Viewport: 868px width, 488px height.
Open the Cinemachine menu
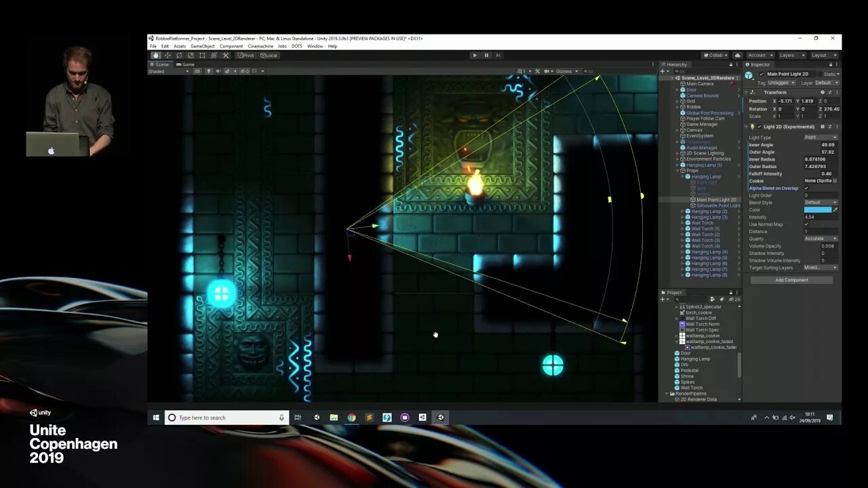(x=260, y=46)
